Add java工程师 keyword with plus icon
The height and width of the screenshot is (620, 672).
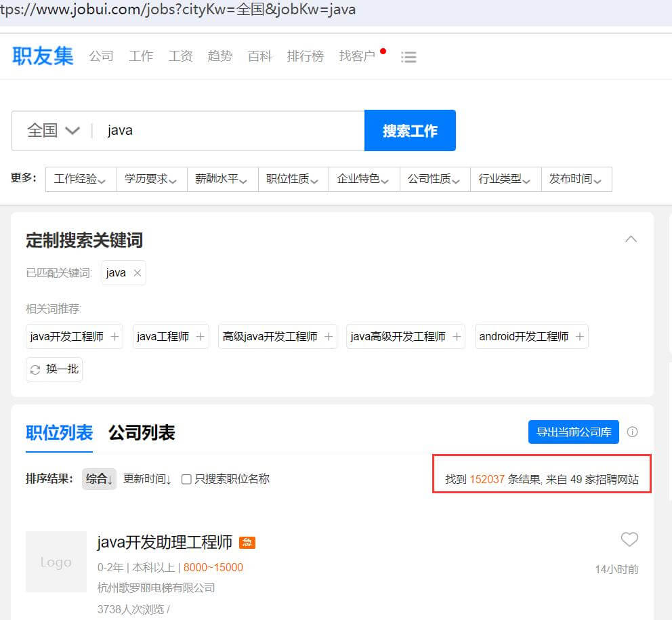pos(200,337)
